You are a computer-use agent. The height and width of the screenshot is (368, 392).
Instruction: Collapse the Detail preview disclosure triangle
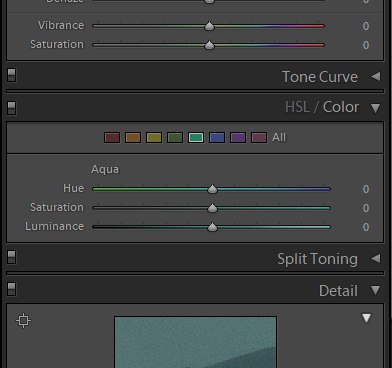pyautogui.click(x=366, y=318)
